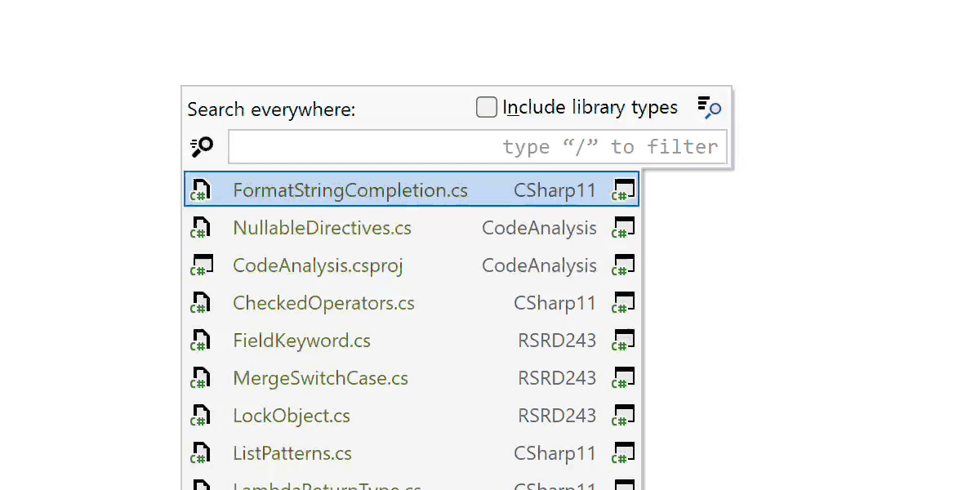Viewport: 980px width, 490px height.
Task: Click CodeAnalysis project icon on NullableDirectives.cs row
Action: click(x=624, y=228)
